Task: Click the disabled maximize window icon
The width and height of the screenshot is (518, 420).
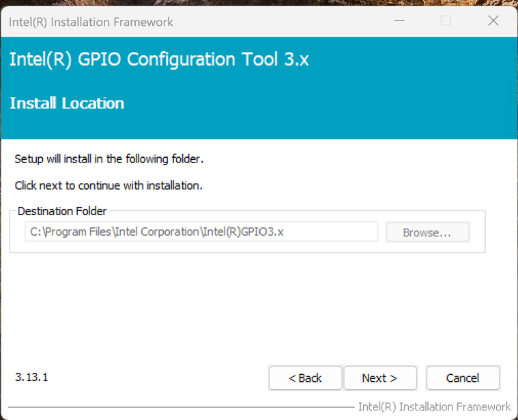Action: pos(446,20)
